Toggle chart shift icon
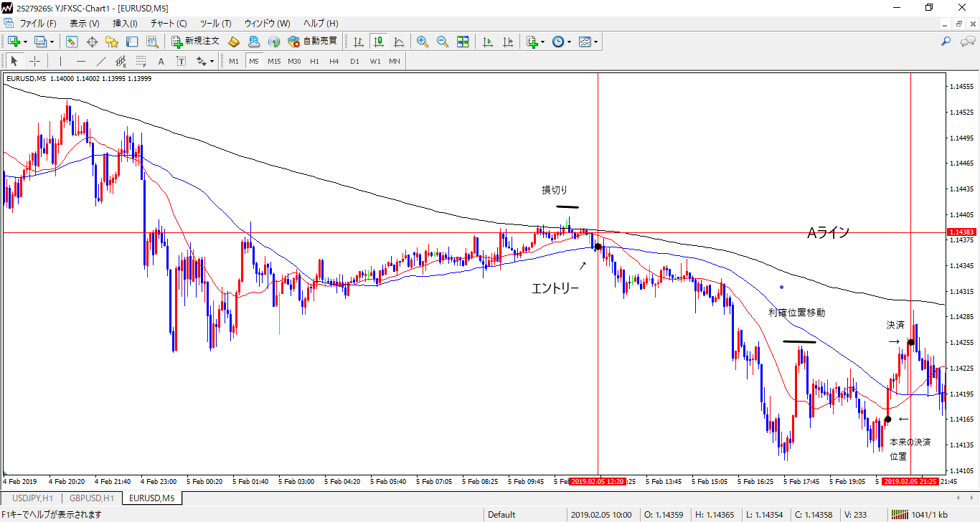The image size is (980, 522). pos(508,42)
